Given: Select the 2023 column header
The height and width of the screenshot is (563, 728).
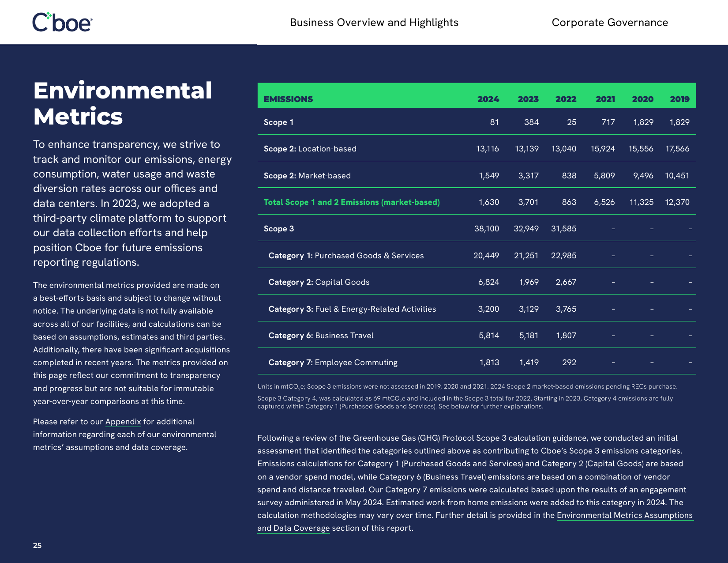Looking at the screenshot, I should point(528,99).
